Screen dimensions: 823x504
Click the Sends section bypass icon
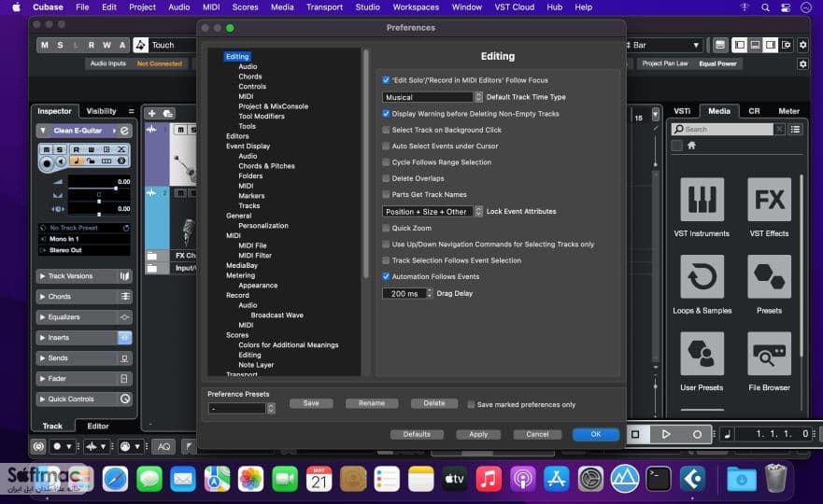(x=125, y=358)
